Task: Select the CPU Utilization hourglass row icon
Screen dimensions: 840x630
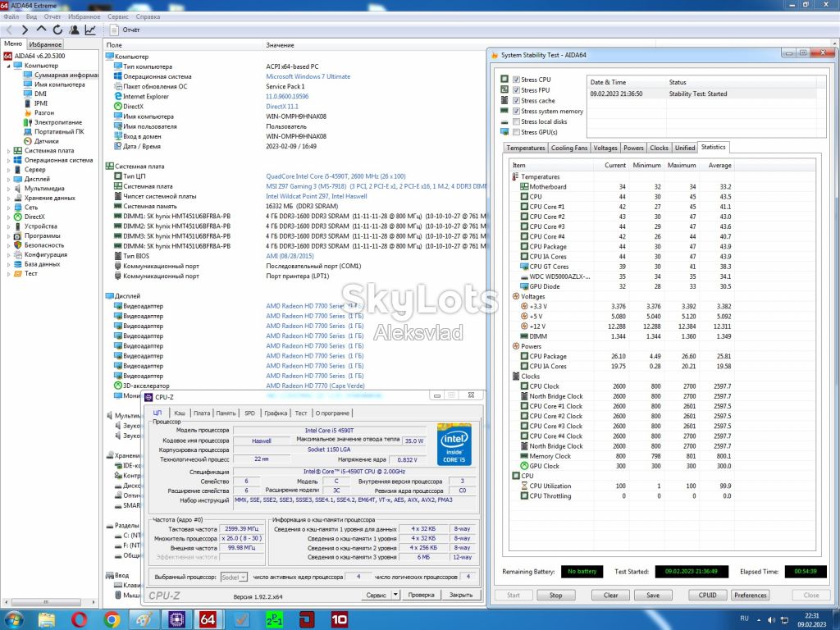Action: click(x=524, y=486)
